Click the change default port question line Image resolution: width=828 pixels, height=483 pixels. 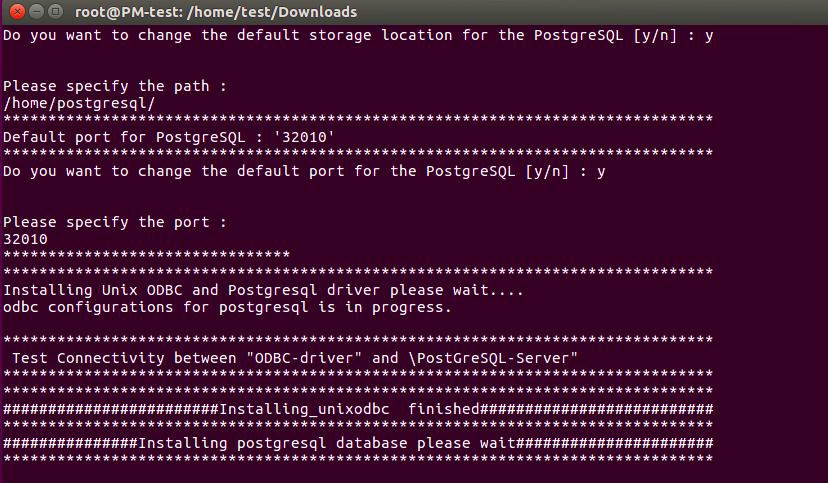(304, 172)
